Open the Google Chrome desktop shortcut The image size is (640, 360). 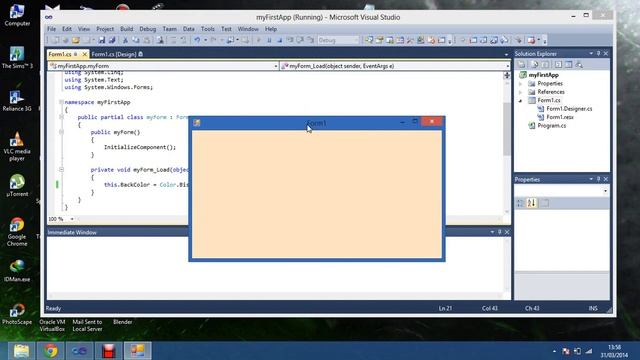pyautogui.click(x=17, y=231)
